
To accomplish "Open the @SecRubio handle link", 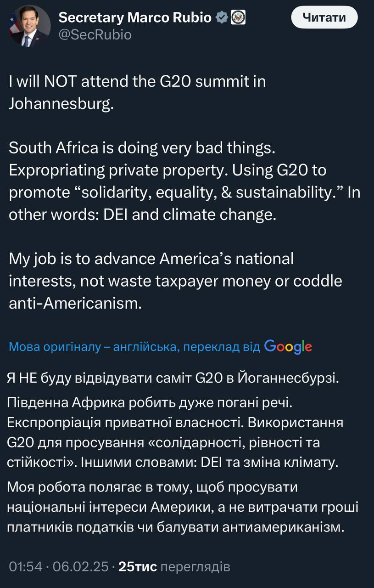I will coord(95,35).
